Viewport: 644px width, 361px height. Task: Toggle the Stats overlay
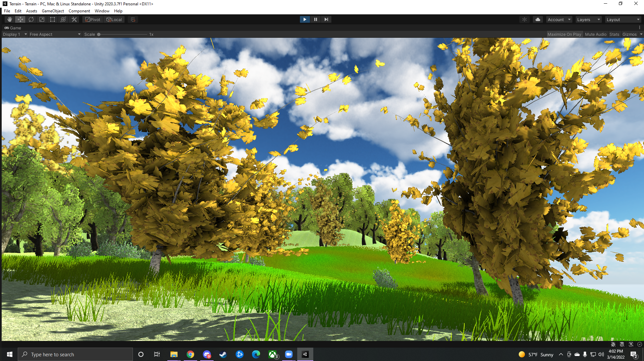(x=614, y=34)
